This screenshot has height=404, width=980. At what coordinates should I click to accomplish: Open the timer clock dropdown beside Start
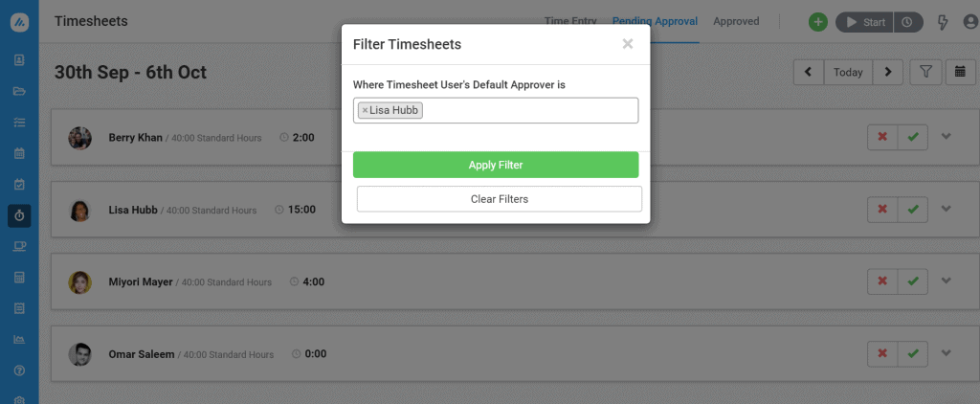click(908, 22)
